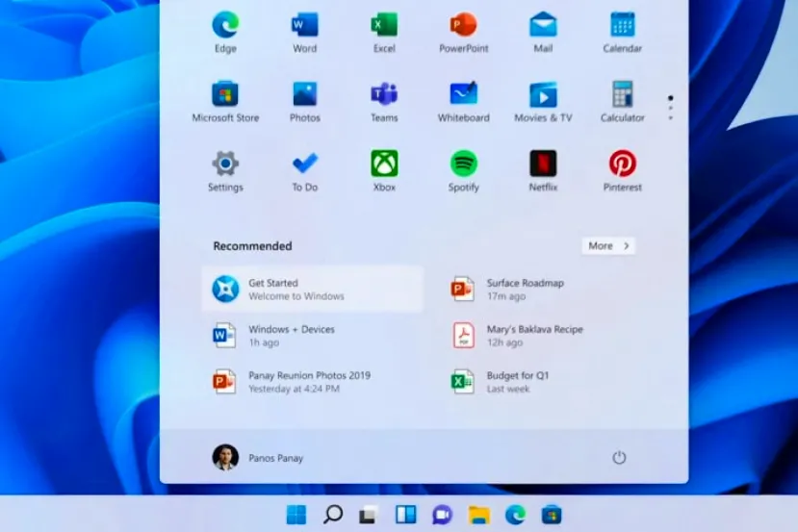Open the Xbox app
Viewport: 798px width, 532px height.
(x=384, y=171)
